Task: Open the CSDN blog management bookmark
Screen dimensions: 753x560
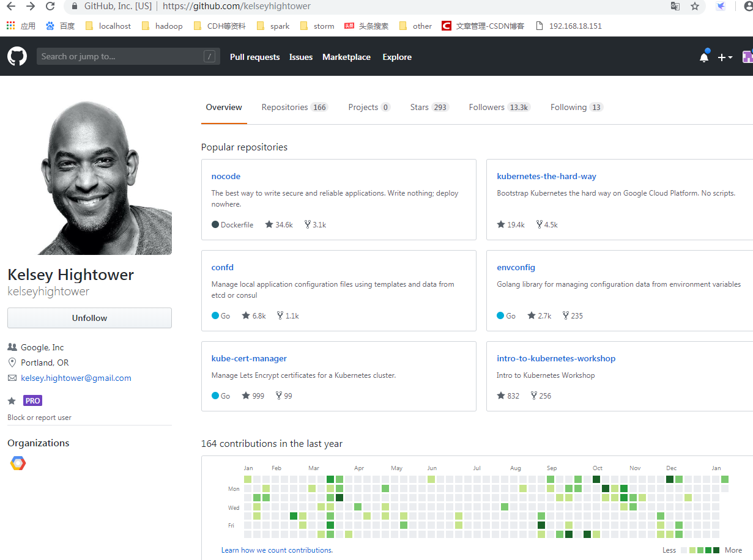Action: (x=483, y=26)
